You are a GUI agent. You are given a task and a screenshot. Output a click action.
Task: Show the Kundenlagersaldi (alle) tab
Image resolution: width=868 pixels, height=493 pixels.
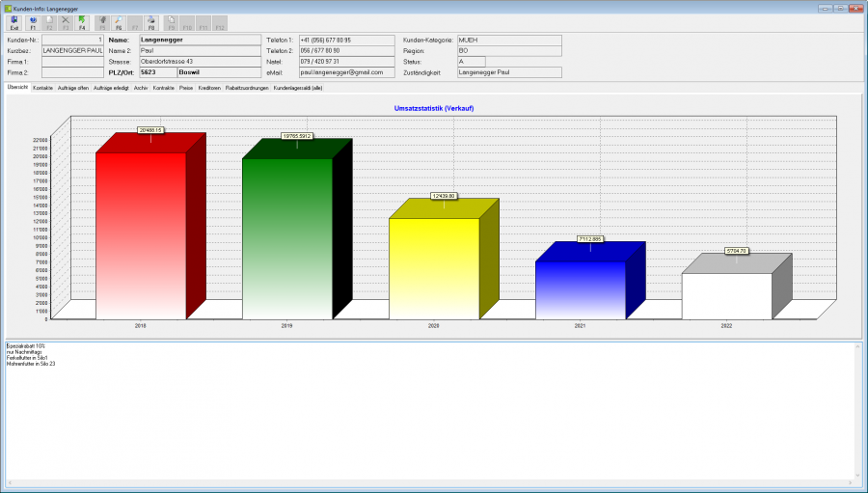pyautogui.click(x=298, y=88)
